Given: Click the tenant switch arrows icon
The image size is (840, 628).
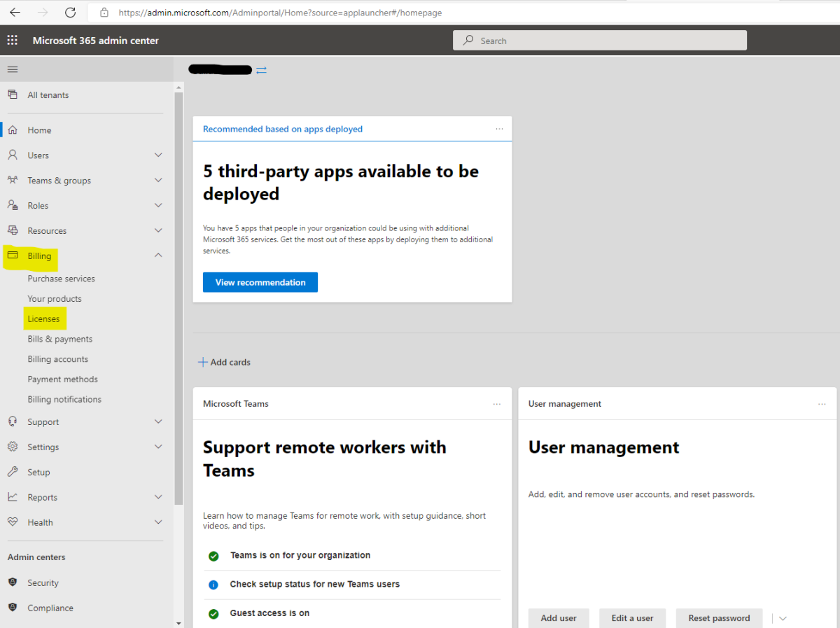Looking at the screenshot, I should coord(261,70).
